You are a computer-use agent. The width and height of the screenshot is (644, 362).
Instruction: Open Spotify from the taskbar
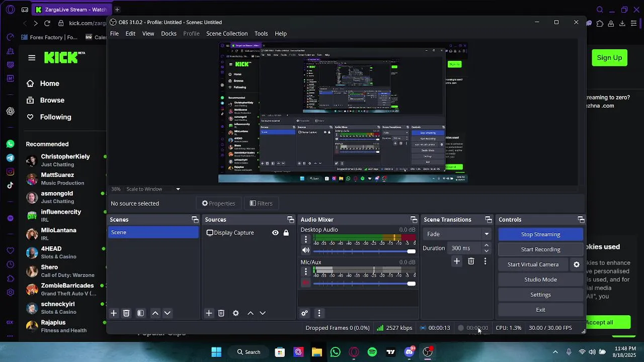coord(372,352)
